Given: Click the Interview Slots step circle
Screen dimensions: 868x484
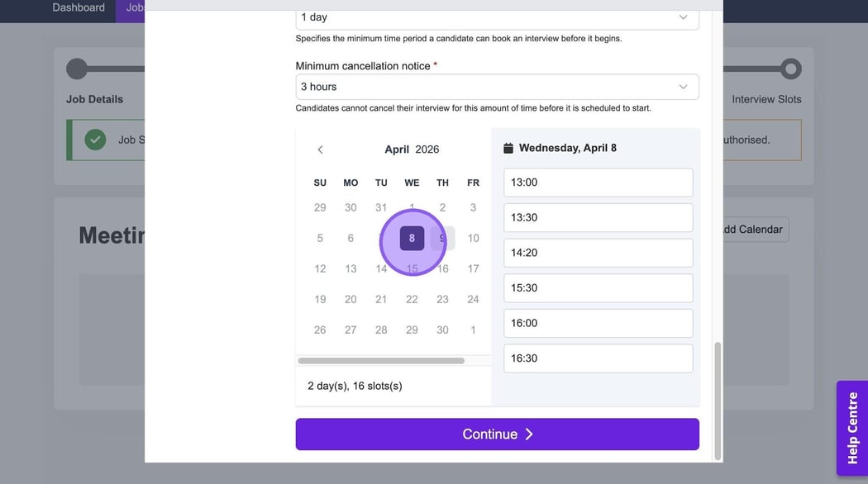Looking at the screenshot, I should (790, 69).
